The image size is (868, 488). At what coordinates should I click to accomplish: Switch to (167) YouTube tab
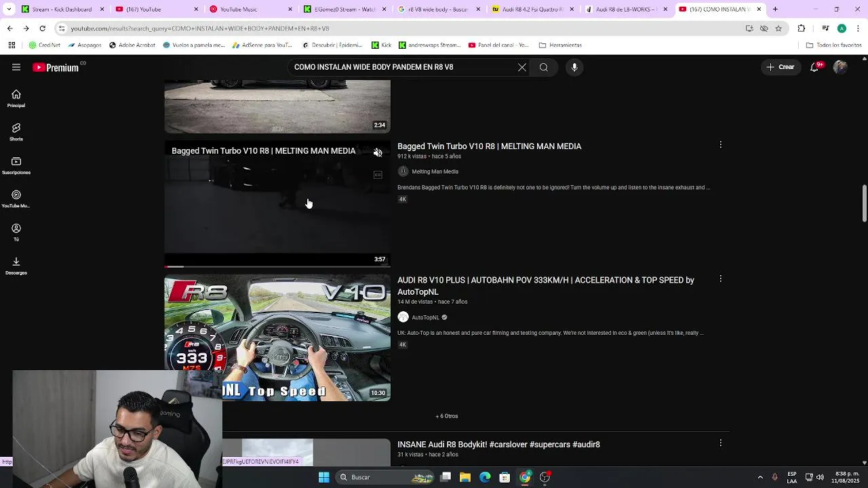coord(155,9)
